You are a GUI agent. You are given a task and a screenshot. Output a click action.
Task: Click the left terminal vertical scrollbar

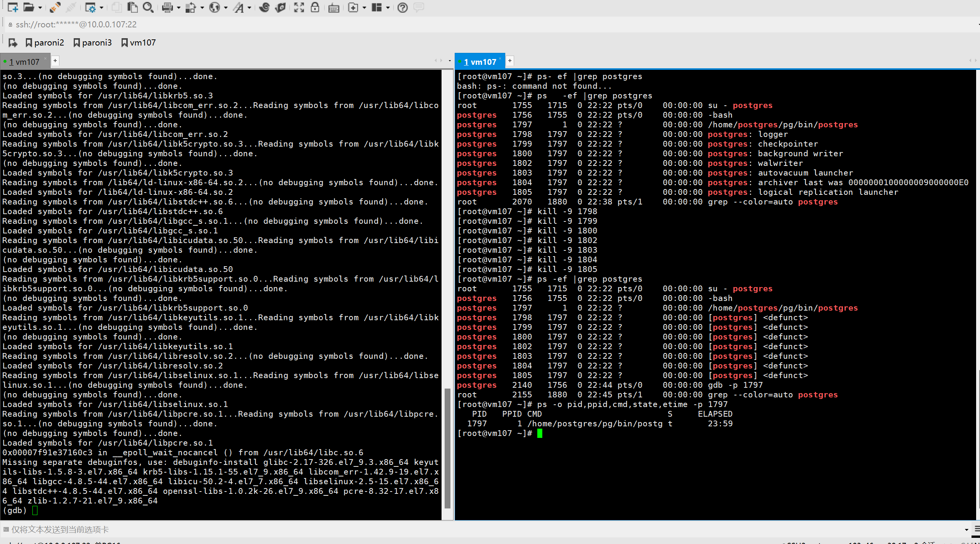click(447, 448)
